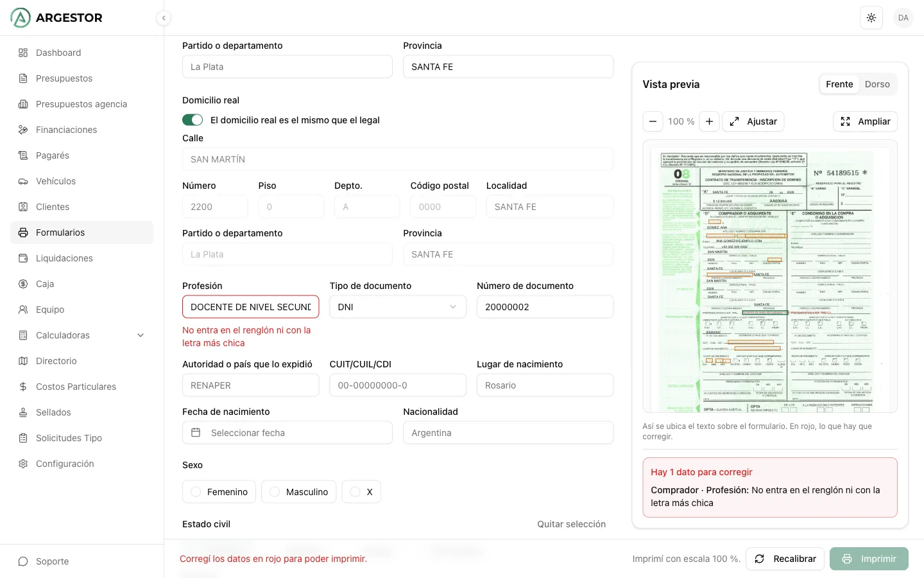Collapse the sidebar with the chevron button
Viewport: 924px width, 578px height.
click(x=164, y=18)
